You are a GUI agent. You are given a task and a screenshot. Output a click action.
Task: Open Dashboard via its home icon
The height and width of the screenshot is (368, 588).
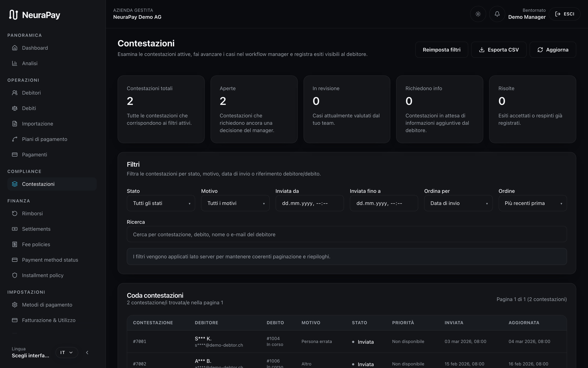click(15, 48)
